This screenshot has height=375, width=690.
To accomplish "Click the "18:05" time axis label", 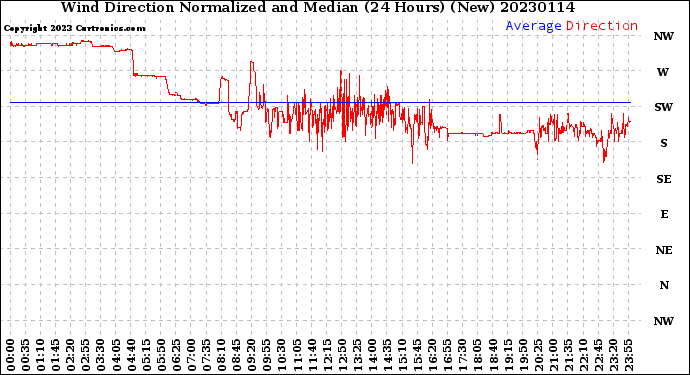I will click(x=478, y=355).
